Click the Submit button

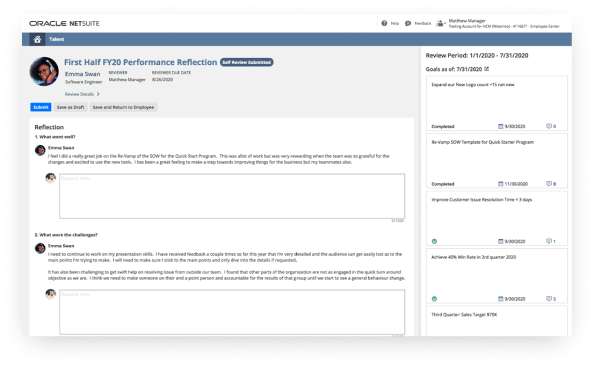click(41, 107)
